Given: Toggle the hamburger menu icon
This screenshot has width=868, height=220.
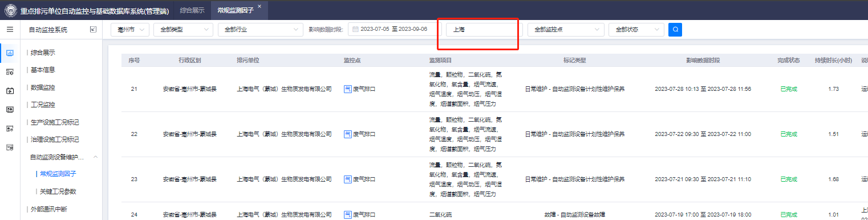Looking at the screenshot, I should [10, 29].
